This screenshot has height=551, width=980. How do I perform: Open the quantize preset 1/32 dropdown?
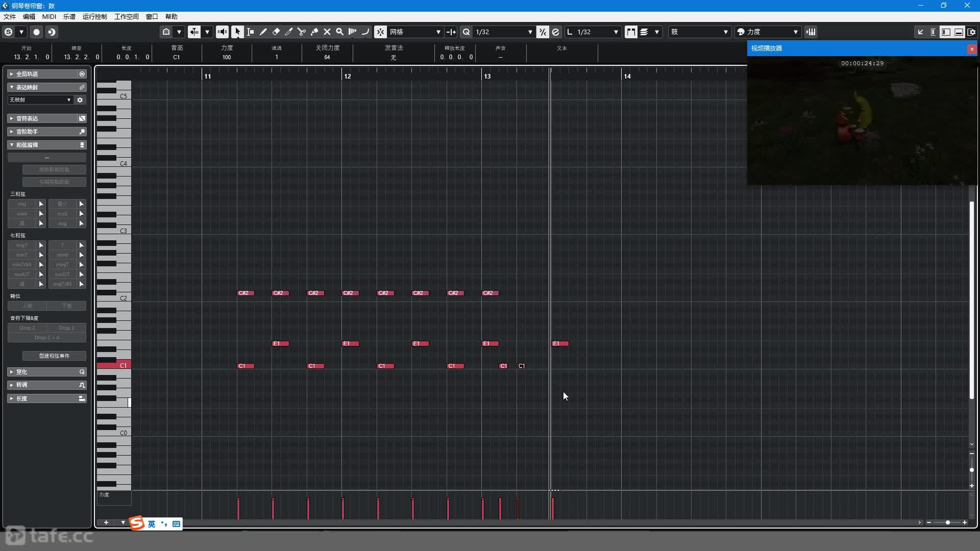pyautogui.click(x=504, y=32)
